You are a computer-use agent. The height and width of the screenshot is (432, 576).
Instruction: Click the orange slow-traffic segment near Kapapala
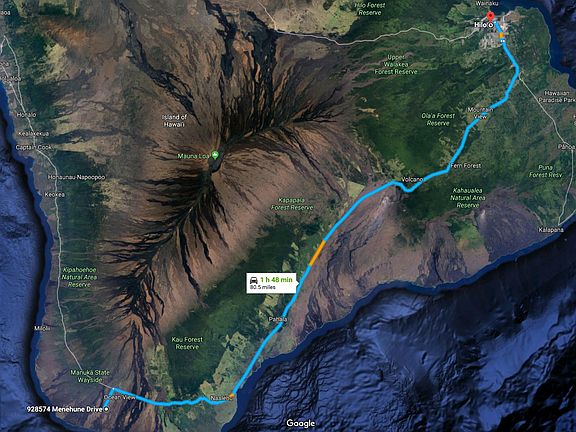pyautogui.click(x=317, y=253)
